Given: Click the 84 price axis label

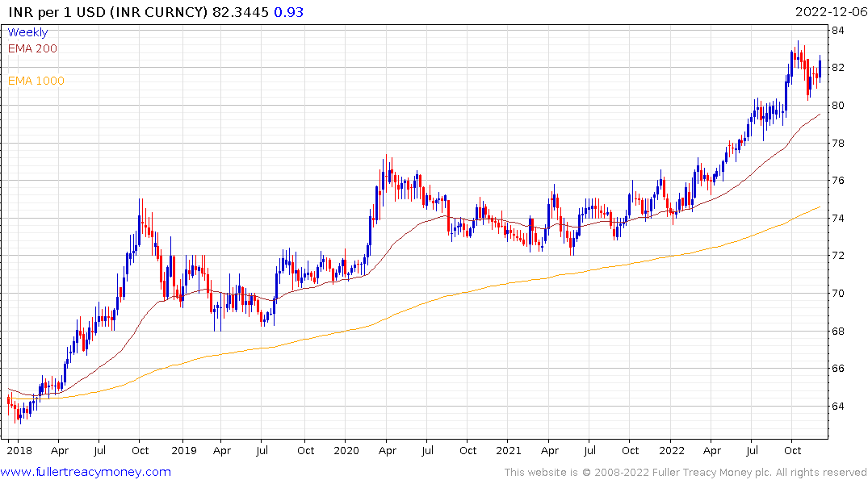Looking at the screenshot, I should pyautogui.click(x=838, y=31).
